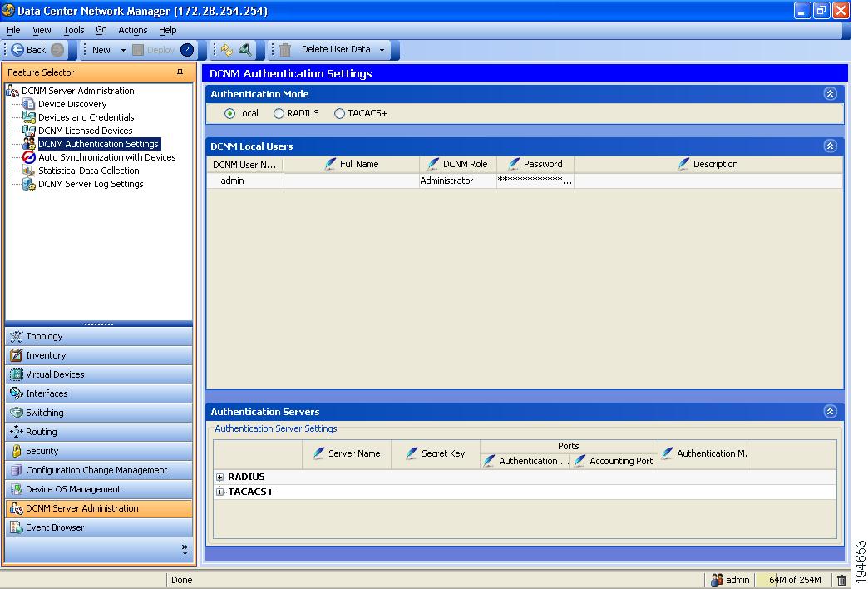This screenshot has height=589, width=868.
Task: Expand the TACACS+ server tree node
Action: (219, 492)
